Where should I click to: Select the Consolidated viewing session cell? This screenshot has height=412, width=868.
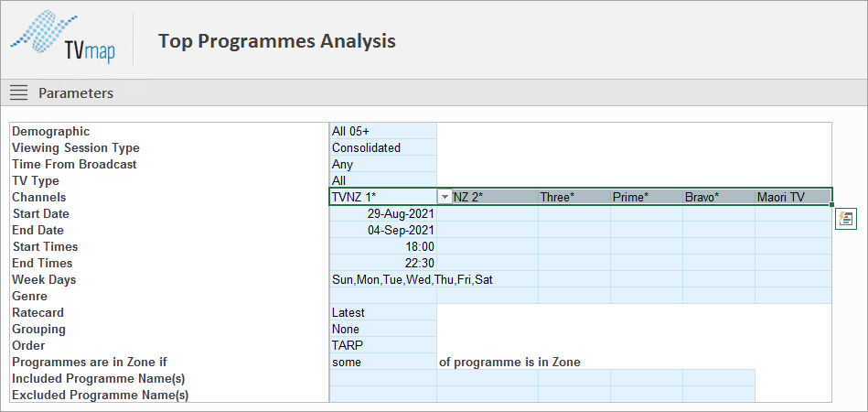383,147
